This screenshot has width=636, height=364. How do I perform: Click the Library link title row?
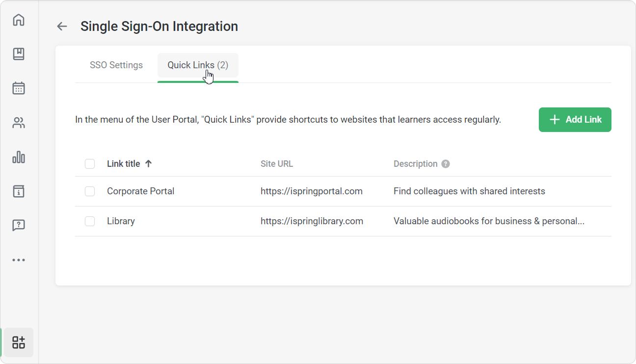[121, 221]
